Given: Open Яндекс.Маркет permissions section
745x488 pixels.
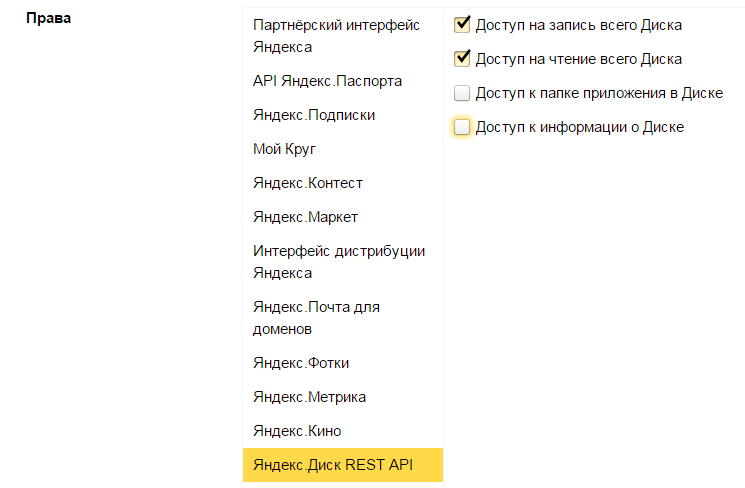Looking at the screenshot, I should click(305, 217).
